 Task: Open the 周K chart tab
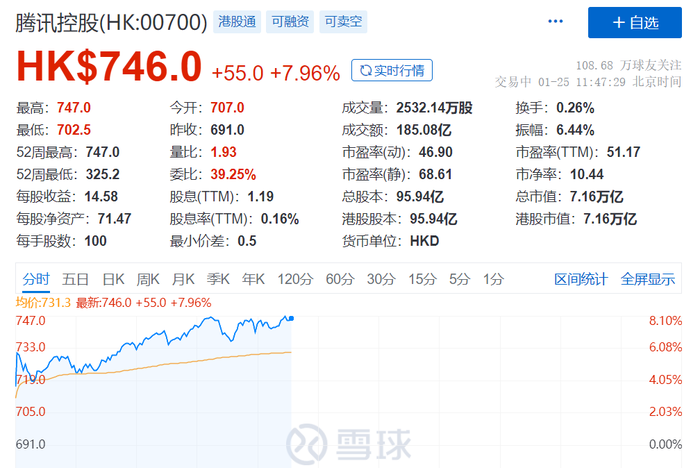click(x=148, y=279)
